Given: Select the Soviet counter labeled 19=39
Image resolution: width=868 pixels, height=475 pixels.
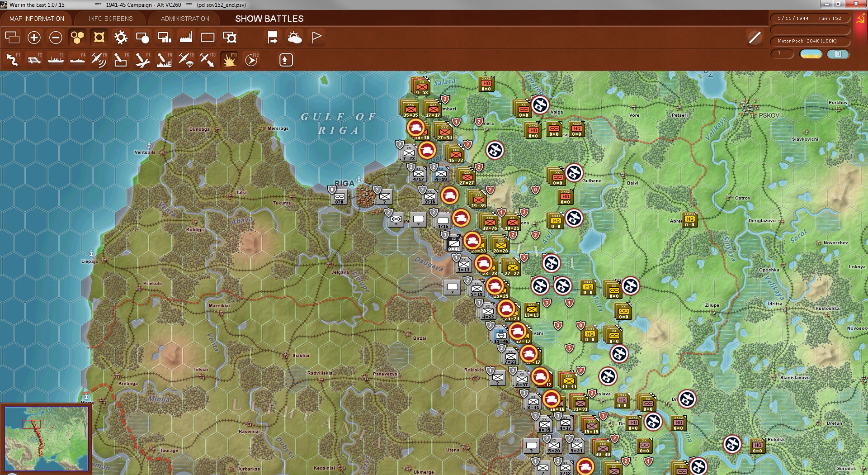Looking at the screenshot, I should [x=478, y=199].
